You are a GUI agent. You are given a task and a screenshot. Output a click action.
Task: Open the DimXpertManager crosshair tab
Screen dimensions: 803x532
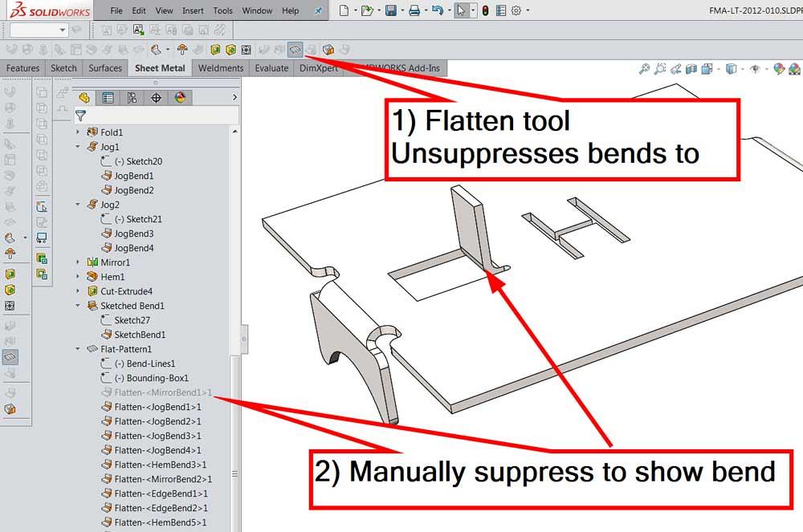156,98
